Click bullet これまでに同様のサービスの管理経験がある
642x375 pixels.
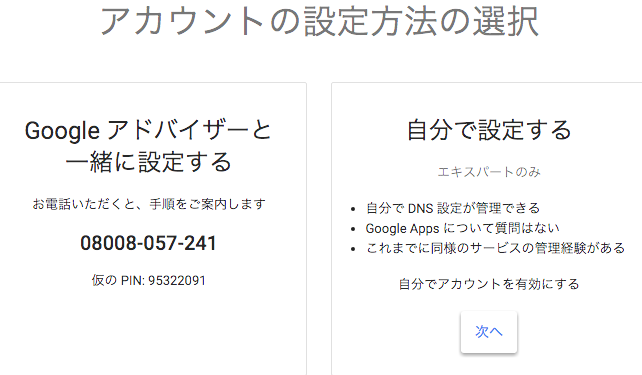(495, 248)
